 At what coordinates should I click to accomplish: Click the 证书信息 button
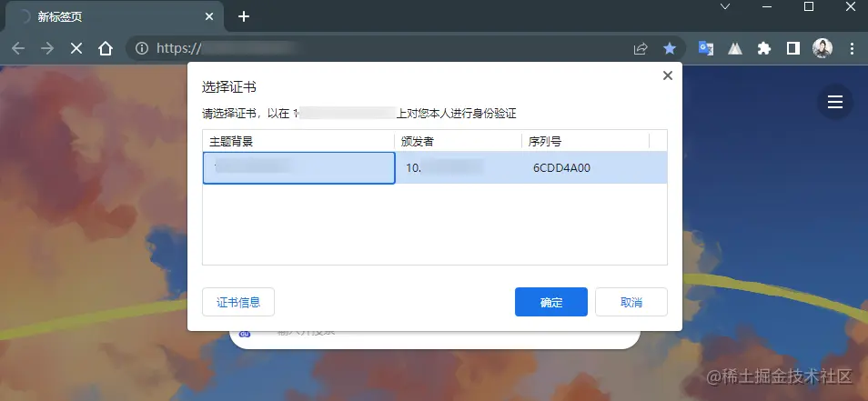[x=238, y=302]
